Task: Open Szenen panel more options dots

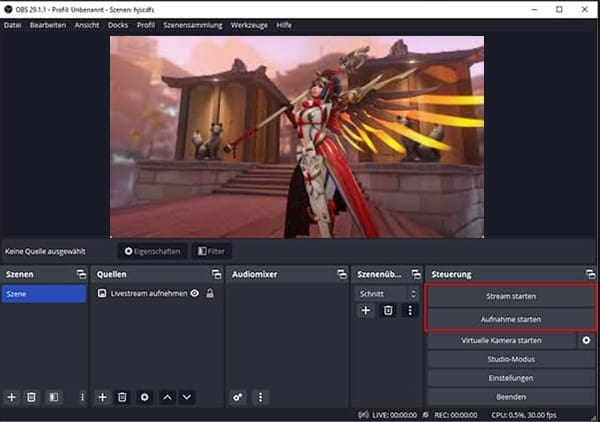Action: 82,397
